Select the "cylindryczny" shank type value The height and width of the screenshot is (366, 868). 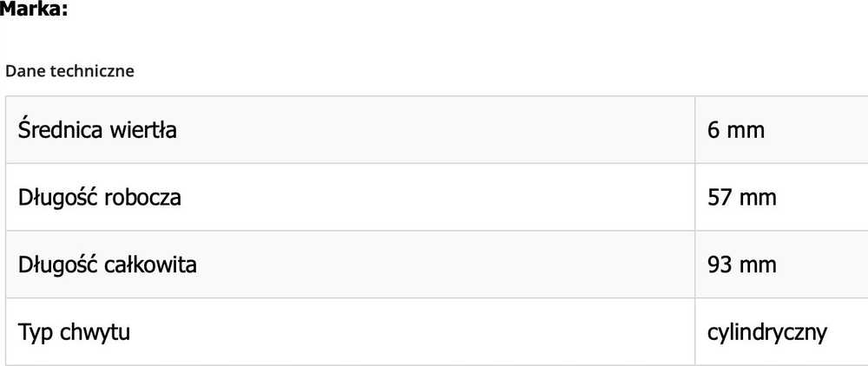pyautogui.click(x=767, y=333)
